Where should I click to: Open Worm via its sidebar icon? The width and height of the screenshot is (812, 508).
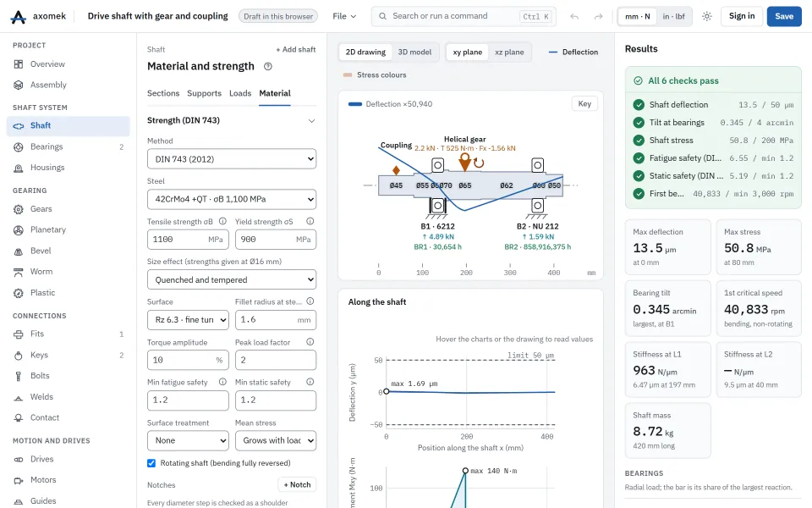(19, 272)
